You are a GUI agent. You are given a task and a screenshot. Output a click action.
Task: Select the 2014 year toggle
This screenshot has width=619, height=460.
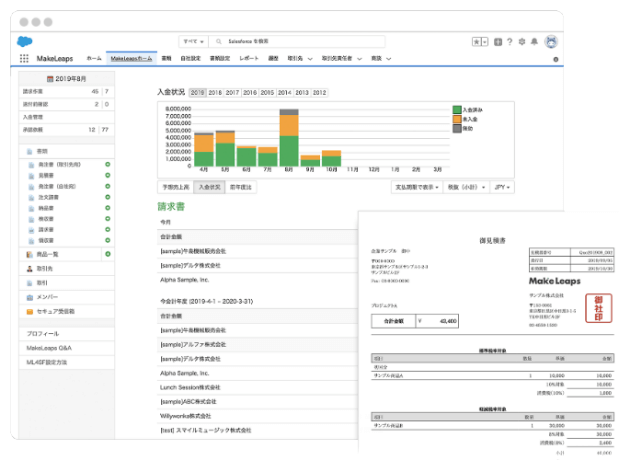285,93
